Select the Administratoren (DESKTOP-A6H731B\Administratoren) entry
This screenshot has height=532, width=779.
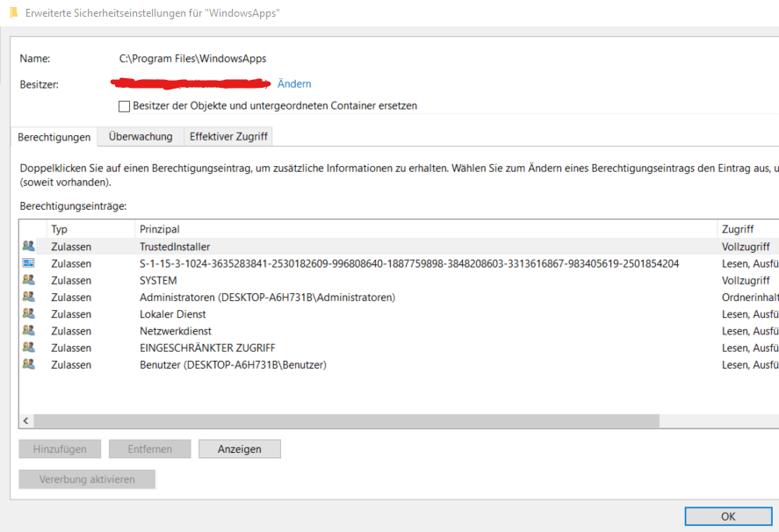[x=267, y=297]
